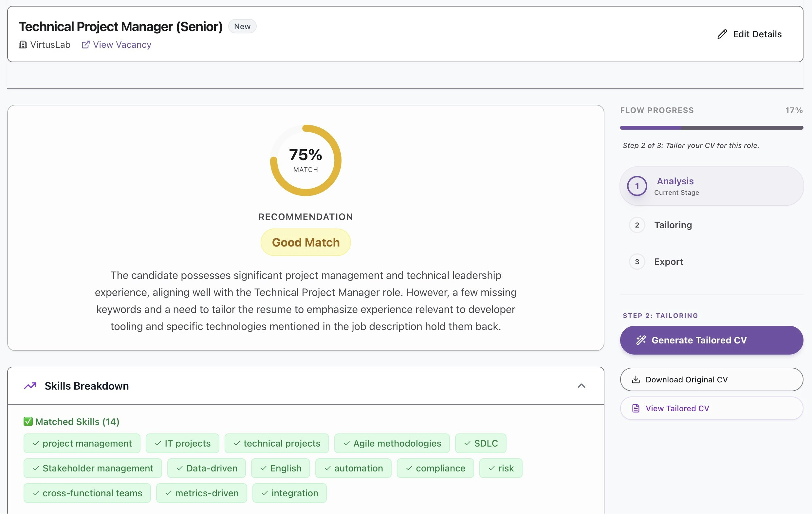Click the Stakeholder management skill tag
Viewport: 812px width, 514px height.
pyautogui.click(x=93, y=468)
